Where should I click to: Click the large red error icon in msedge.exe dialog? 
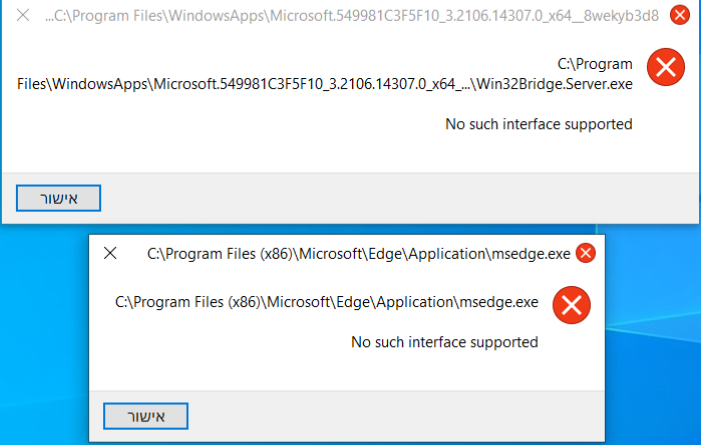click(571, 305)
